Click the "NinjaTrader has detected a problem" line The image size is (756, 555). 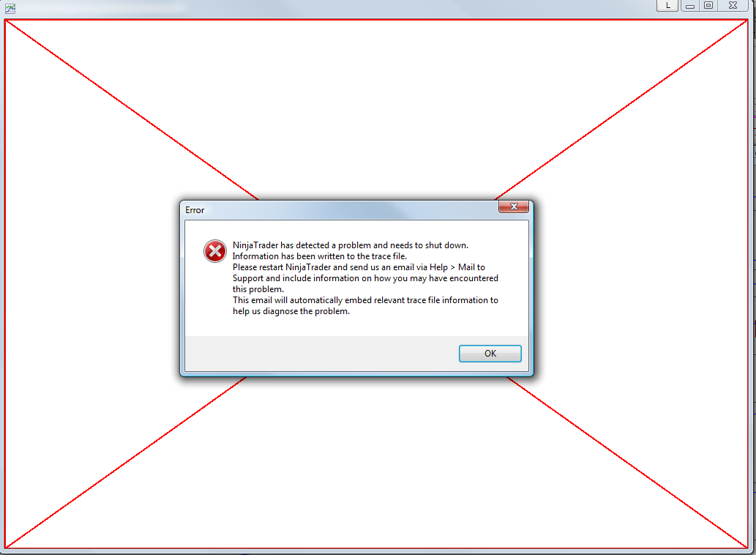pos(351,245)
